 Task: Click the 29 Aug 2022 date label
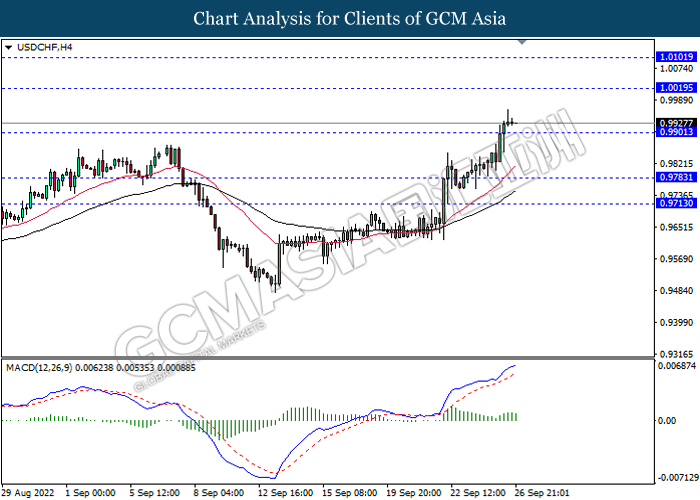pos(28,493)
